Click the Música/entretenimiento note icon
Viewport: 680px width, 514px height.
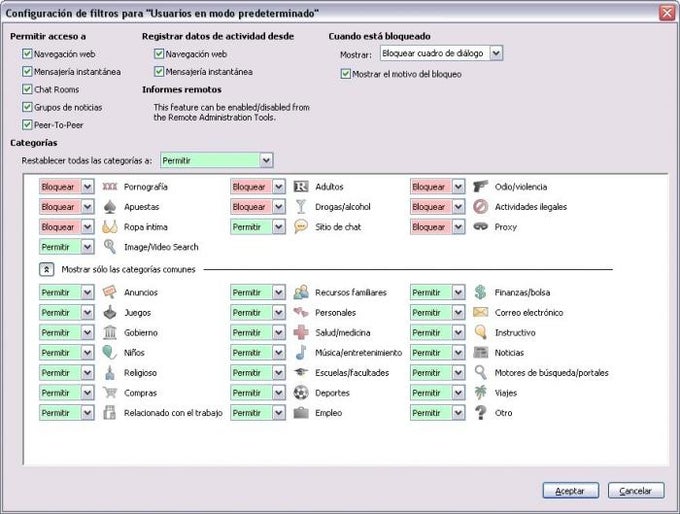coord(301,352)
